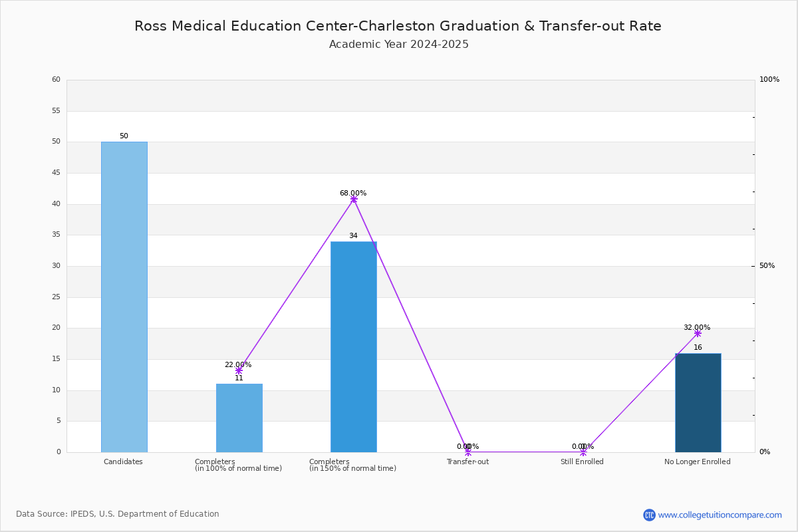Click the Still Enrolled axis label
The image size is (798, 532).
(x=582, y=462)
